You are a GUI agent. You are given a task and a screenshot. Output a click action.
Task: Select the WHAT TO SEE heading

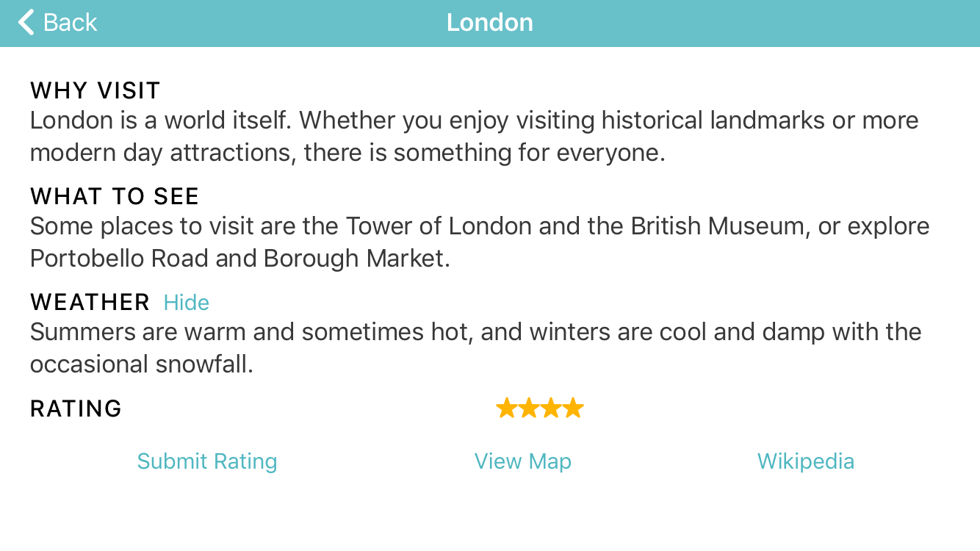point(115,196)
